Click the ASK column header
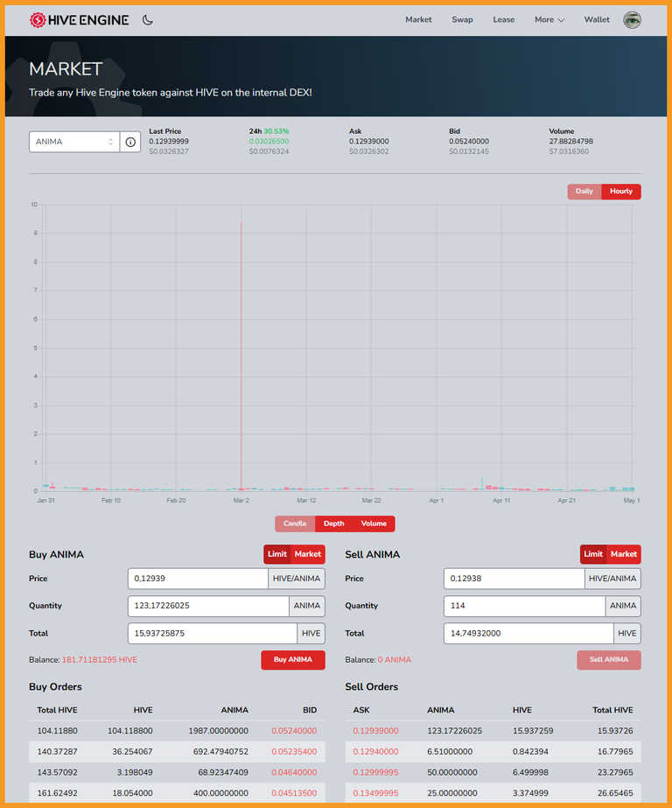 [361, 710]
